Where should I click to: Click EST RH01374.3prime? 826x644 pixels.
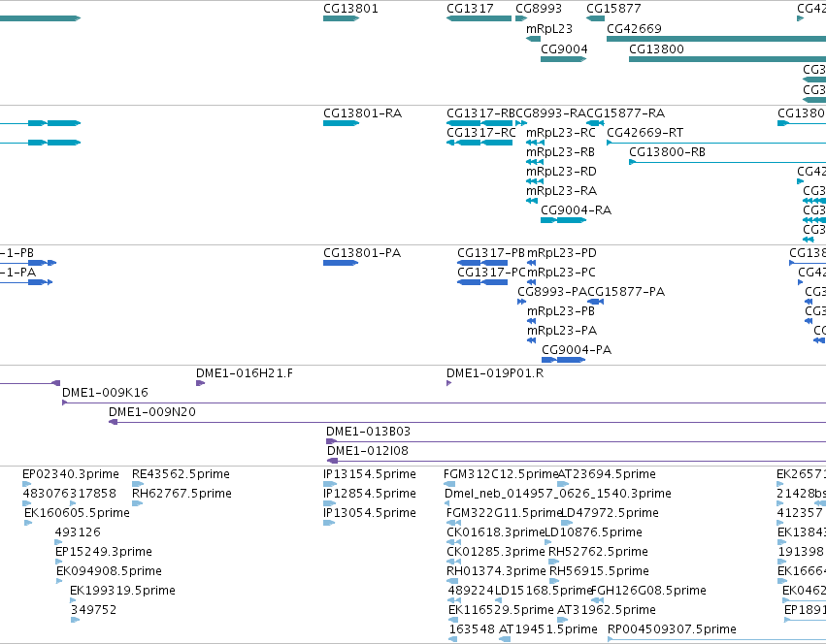(x=452, y=581)
